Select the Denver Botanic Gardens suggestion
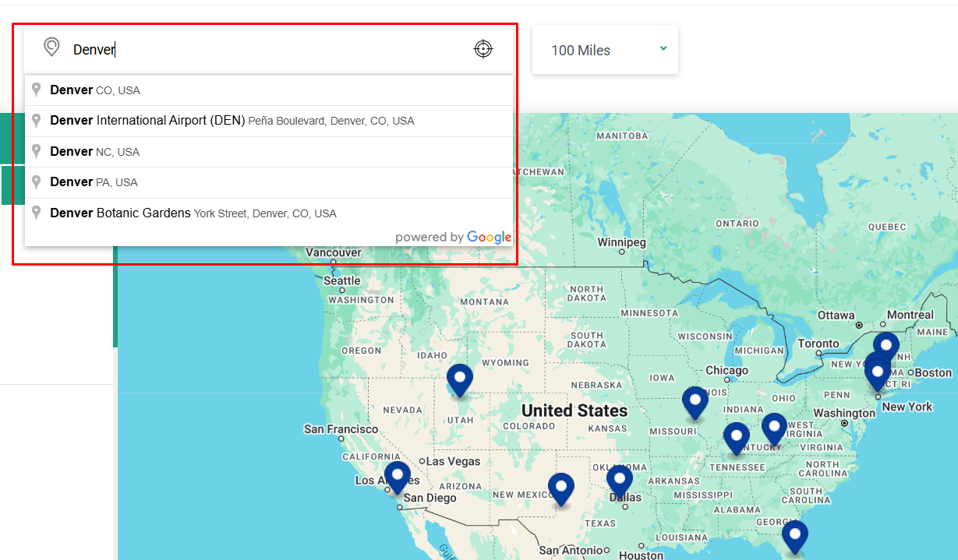This screenshot has height=560, width=958. [193, 213]
